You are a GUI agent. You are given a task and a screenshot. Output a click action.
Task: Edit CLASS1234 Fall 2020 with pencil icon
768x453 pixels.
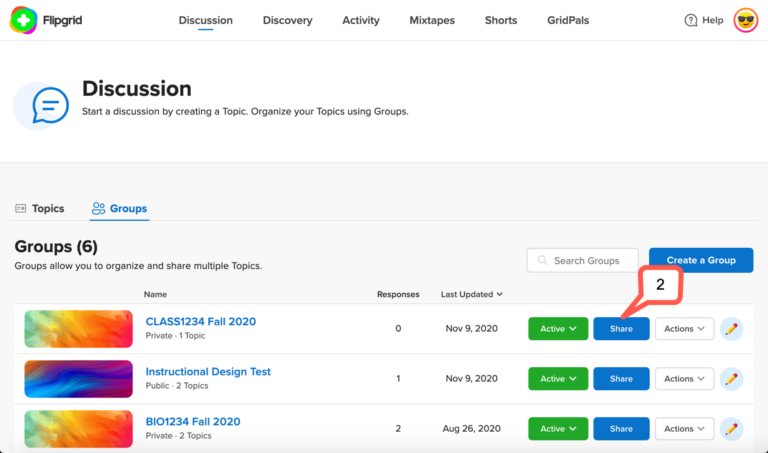click(731, 329)
